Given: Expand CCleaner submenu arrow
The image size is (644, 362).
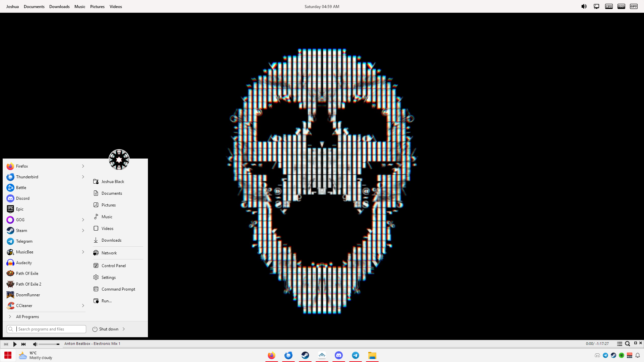Looking at the screenshot, I should point(83,306).
